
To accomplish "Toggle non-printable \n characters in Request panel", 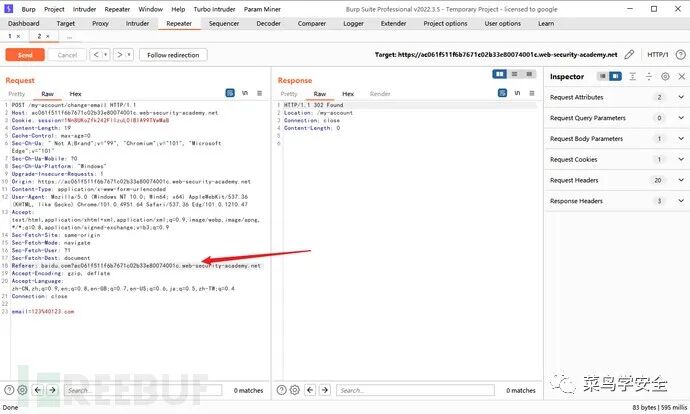I will [x=245, y=93].
